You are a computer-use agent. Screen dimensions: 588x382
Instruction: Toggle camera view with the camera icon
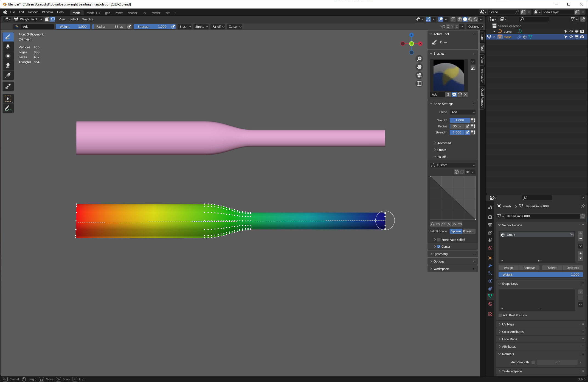(419, 75)
